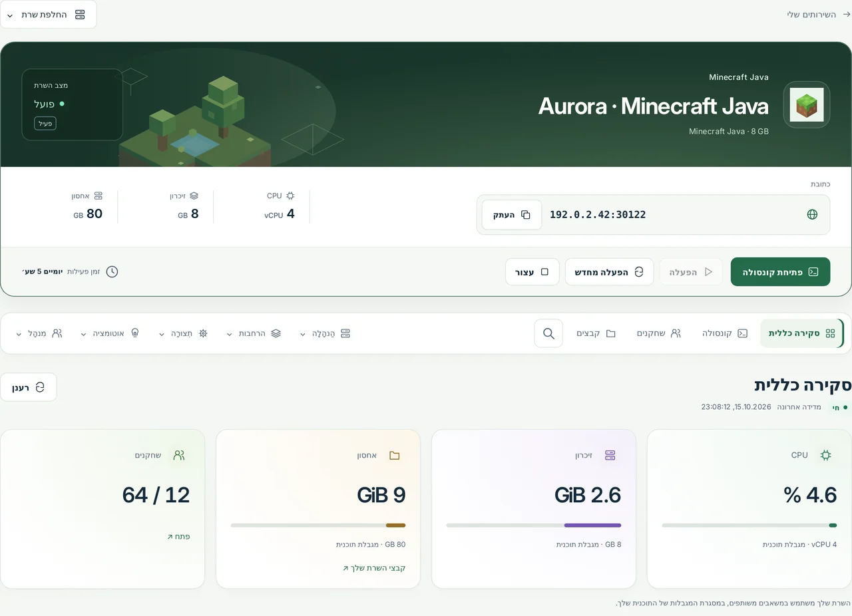
Task: Expand the הנהלה menu
Action: tap(325, 333)
